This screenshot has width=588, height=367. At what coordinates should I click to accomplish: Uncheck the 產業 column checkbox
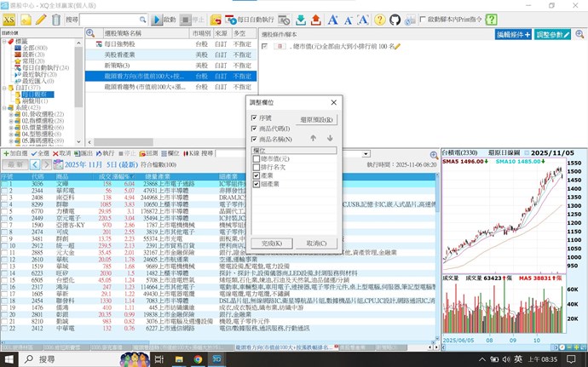pos(257,175)
